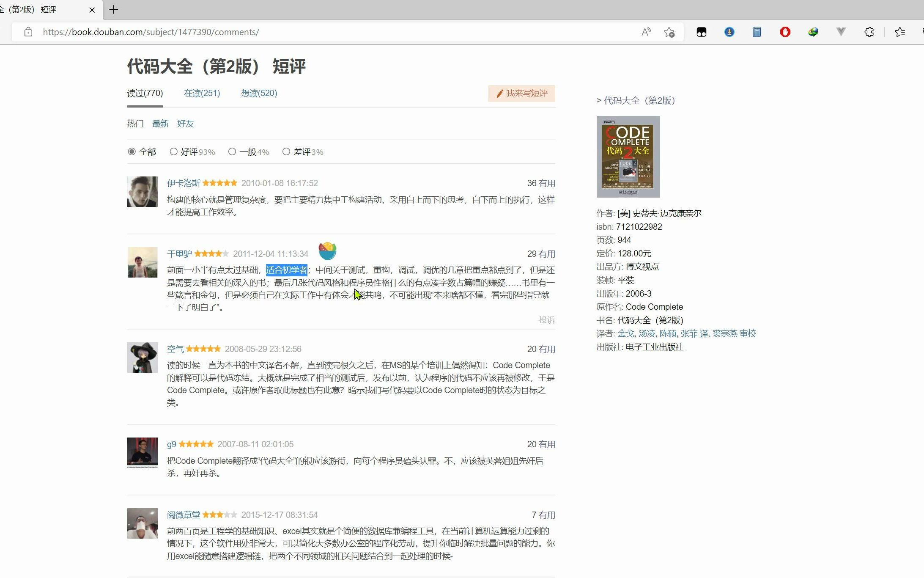Open the Favorites list icon
The image size is (924, 578).
point(900,32)
